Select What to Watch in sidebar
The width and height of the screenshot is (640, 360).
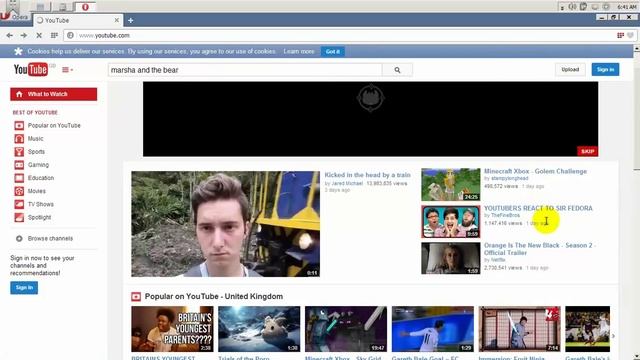[x=53, y=94]
